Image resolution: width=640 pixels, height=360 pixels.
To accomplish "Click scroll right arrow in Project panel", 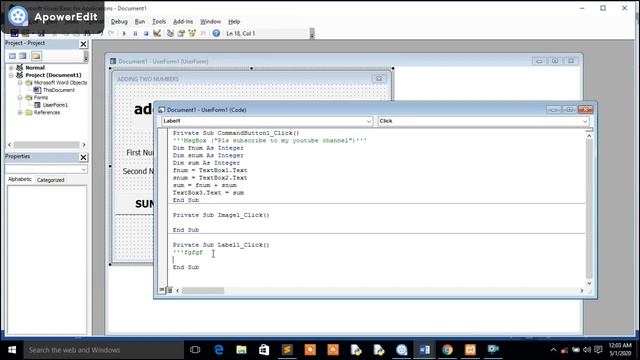I will pyautogui.click(x=84, y=144).
